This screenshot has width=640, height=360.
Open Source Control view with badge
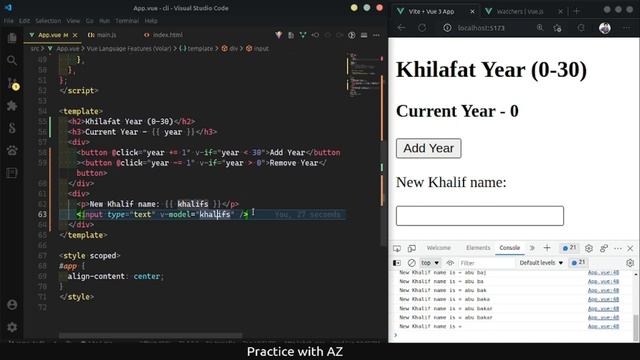click(13, 84)
